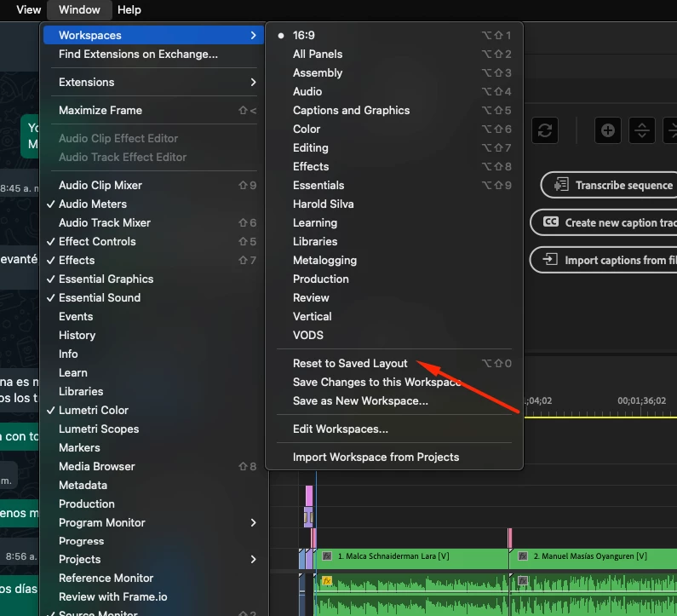Toggle the Audio Meters panel
The height and width of the screenshot is (616, 677).
coord(153,204)
